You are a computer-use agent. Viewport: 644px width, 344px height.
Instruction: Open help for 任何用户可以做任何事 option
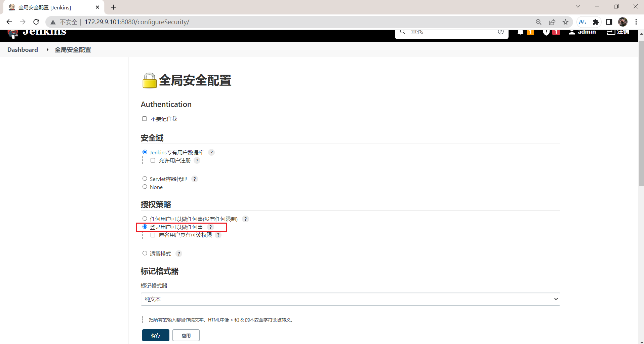pos(246,219)
